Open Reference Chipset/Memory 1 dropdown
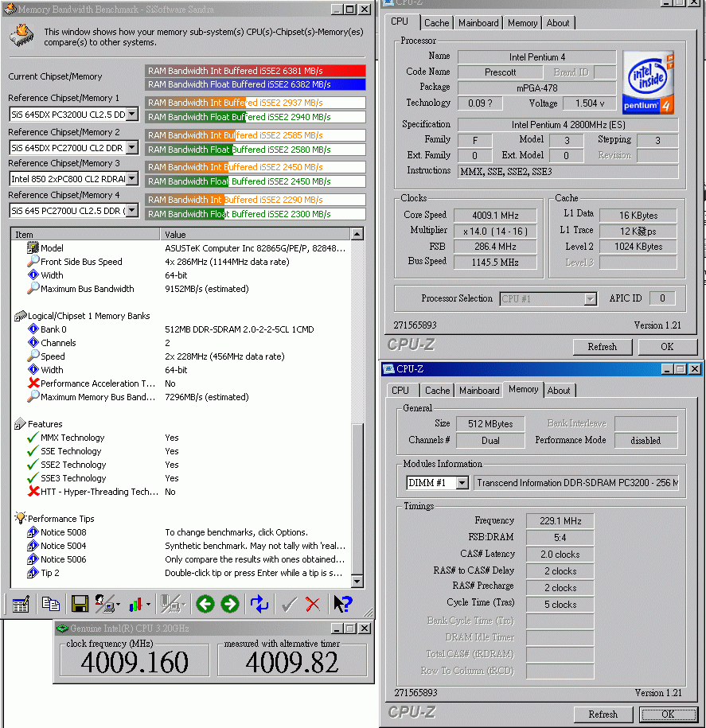This screenshot has height=728, width=706. 132,114
